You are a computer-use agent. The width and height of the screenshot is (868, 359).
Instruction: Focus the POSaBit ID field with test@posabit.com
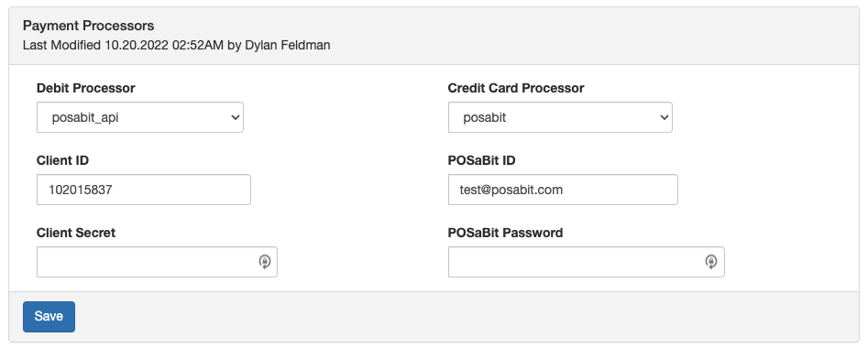pos(563,190)
